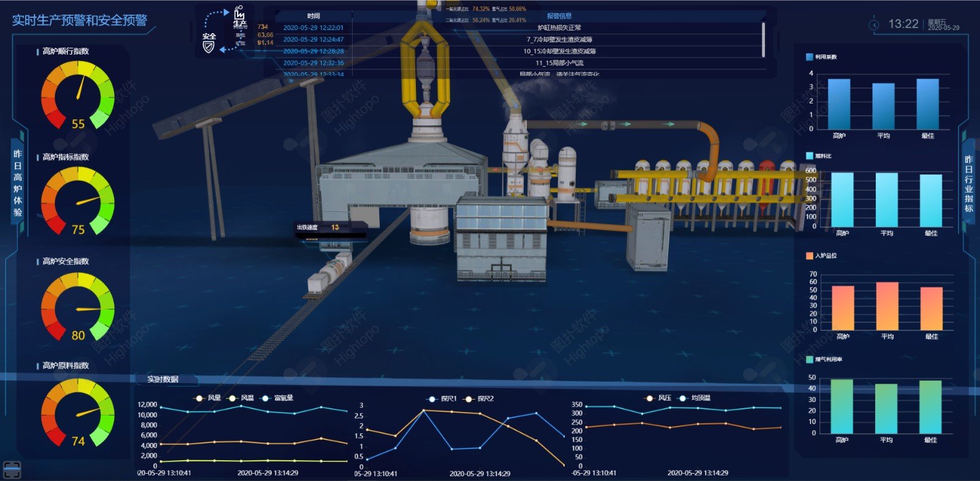This screenshot has height=481, width=980.
Task: Open the 实时数据 tab
Action: [163, 379]
